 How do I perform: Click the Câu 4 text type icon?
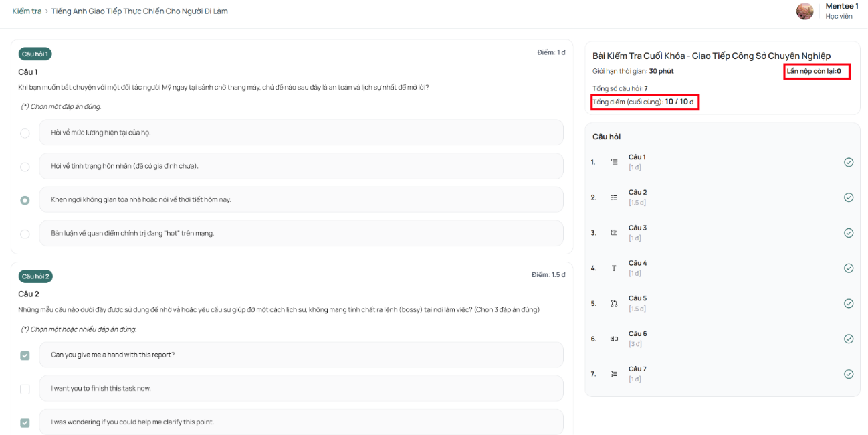click(614, 268)
